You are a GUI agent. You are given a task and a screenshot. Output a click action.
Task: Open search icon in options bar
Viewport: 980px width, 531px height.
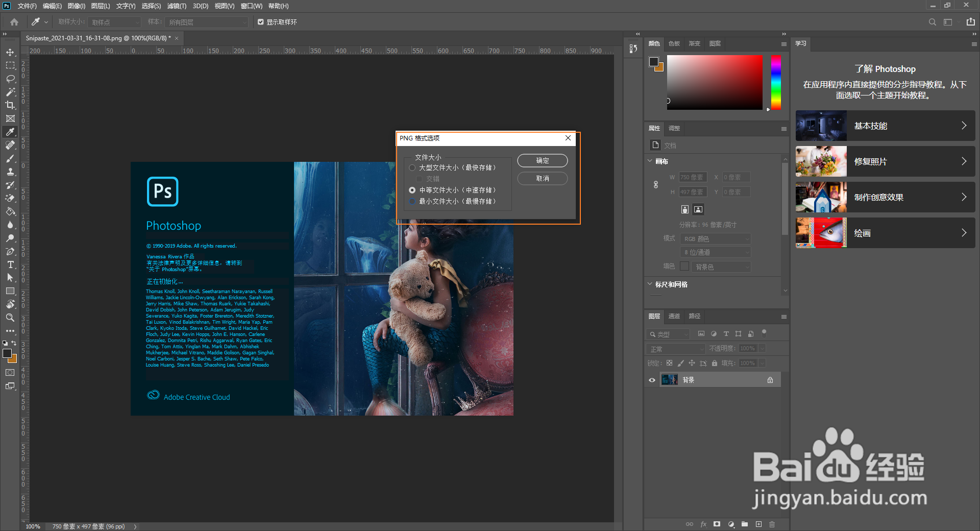point(932,22)
